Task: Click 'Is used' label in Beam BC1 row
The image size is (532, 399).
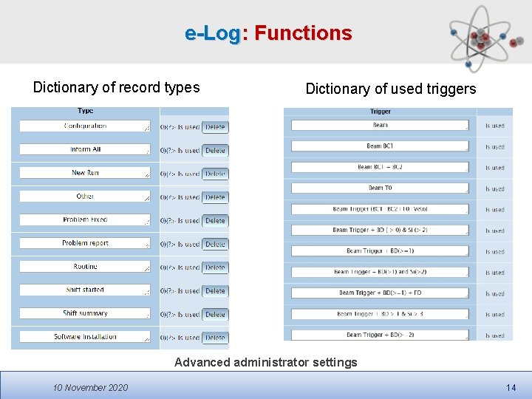Action: pos(494,147)
